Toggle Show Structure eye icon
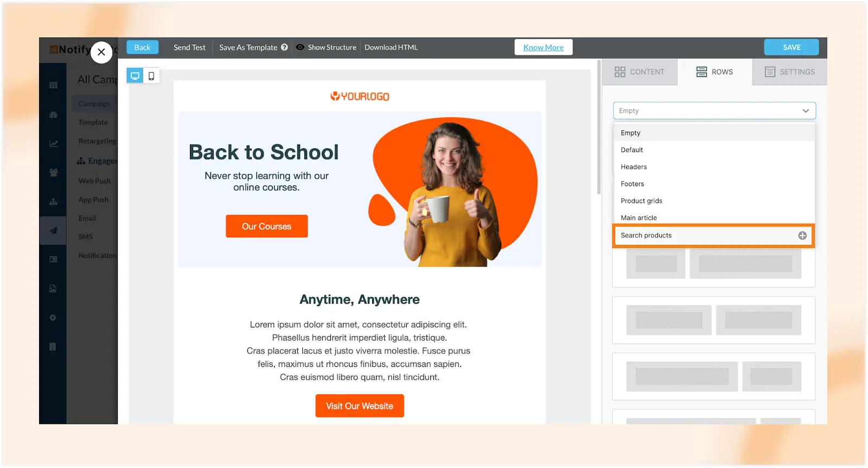The width and height of the screenshot is (868, 468). click(300, 47)
